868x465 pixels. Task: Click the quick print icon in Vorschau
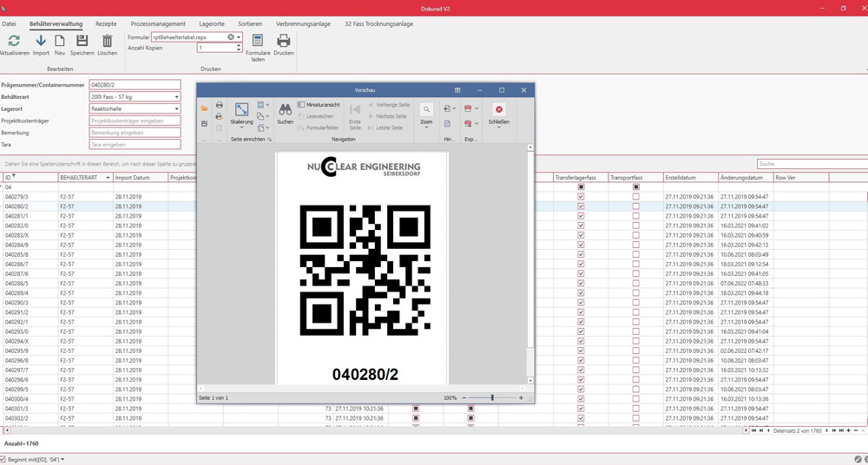pos(220,116)
